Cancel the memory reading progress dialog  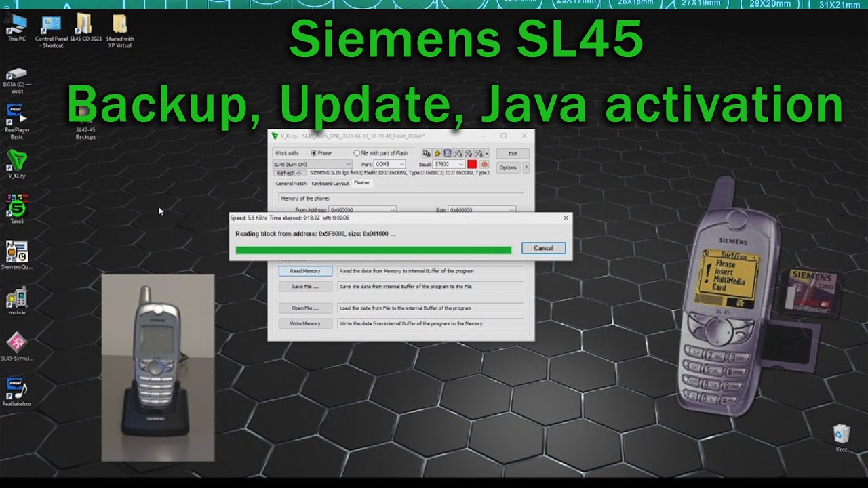point(543,248)
